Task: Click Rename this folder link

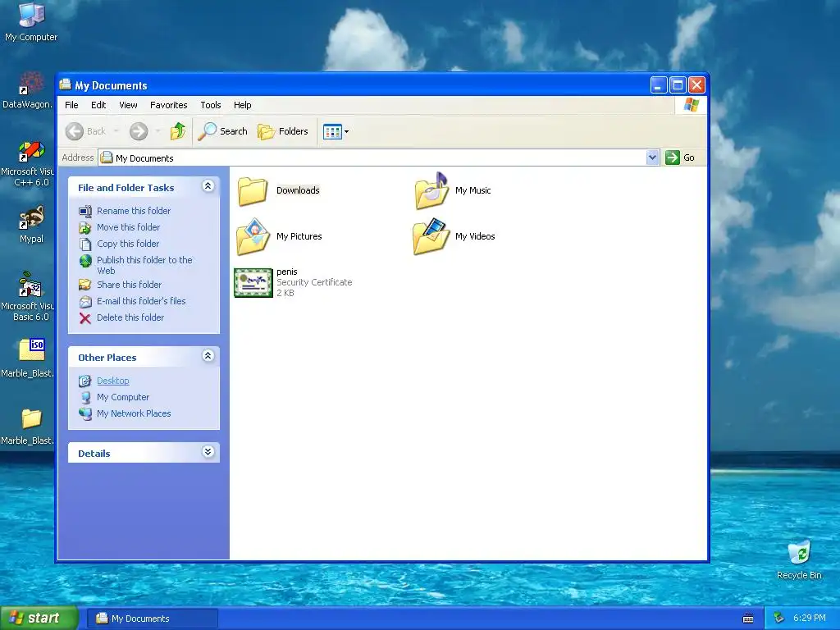Action: pyautogui.click(x=134, y=211)
